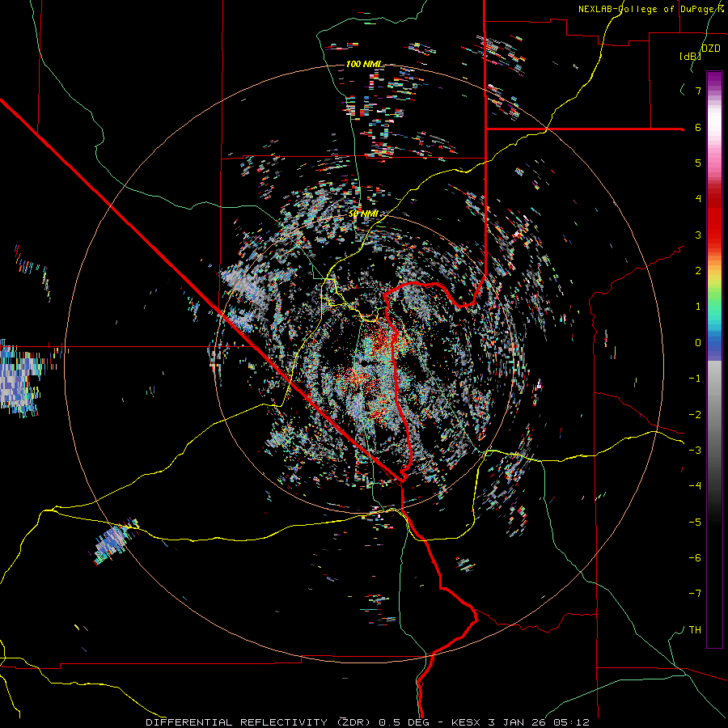Viewport: 728px width, 728px height.
Task: Select the 2 value on the color scale
Action: pyautogui.click(x=698, y=271)
